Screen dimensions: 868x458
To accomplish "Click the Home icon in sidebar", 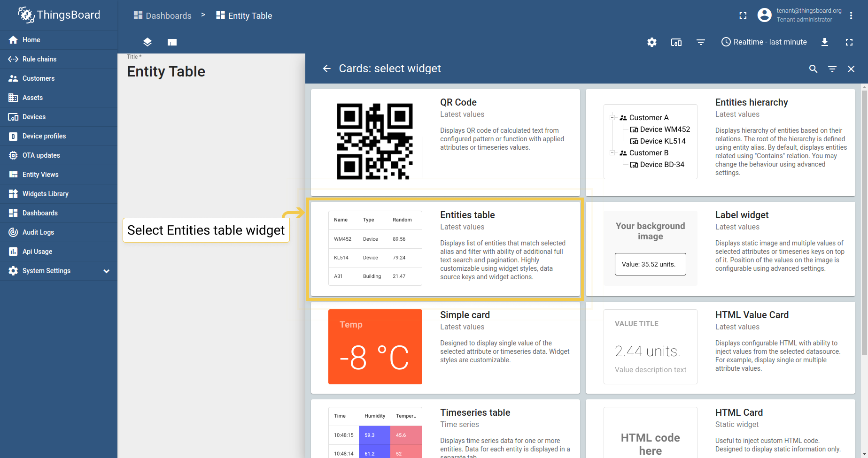I will pos(13,40).
